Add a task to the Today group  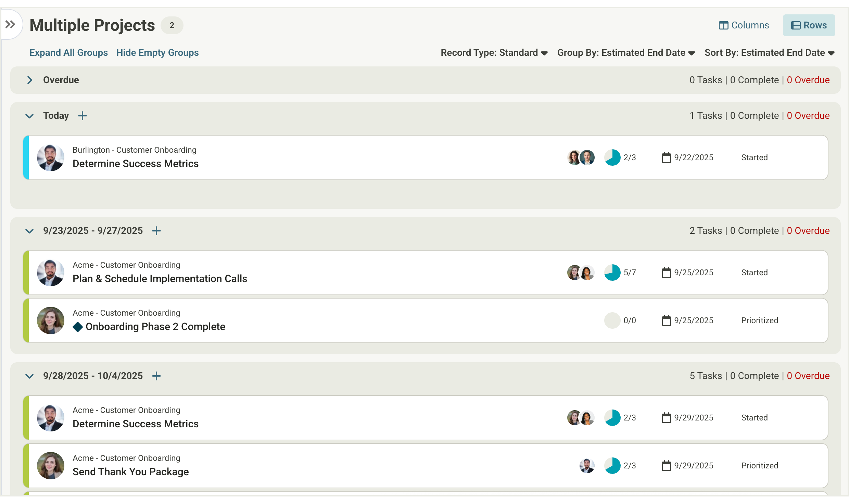(x=83, y=116)
